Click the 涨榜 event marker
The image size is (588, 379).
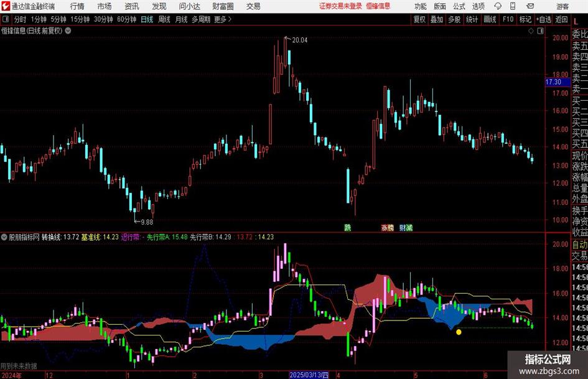click(388, 227)
